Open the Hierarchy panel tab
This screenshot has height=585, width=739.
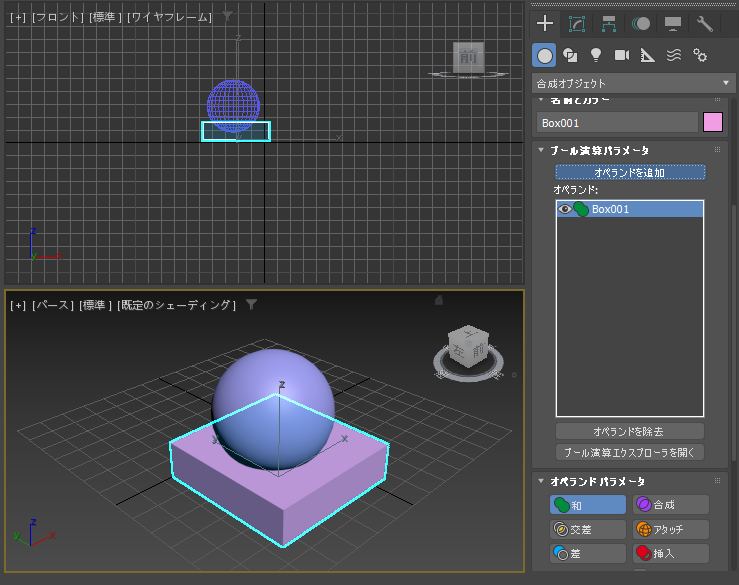[x=609, y=24]
